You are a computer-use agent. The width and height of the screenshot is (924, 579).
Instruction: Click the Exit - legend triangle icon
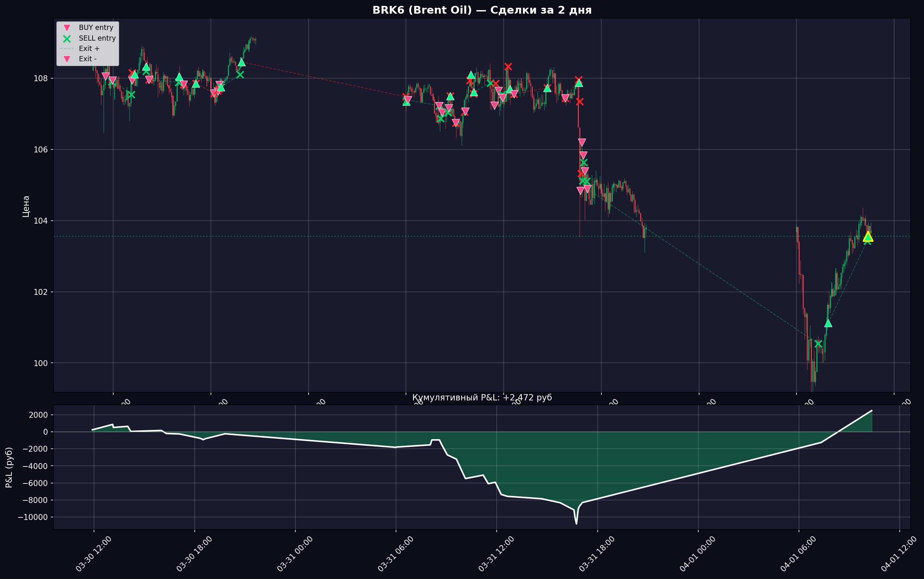[x=67, y=59]
